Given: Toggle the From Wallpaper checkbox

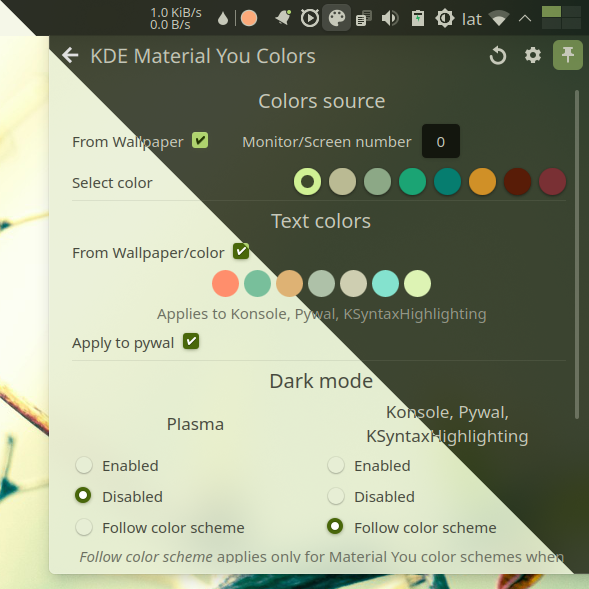Looking at the screenshot, I should (200, 140).
